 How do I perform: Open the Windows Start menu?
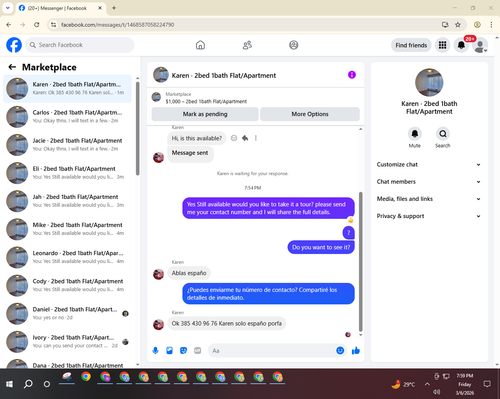click(x=9, y=384)
